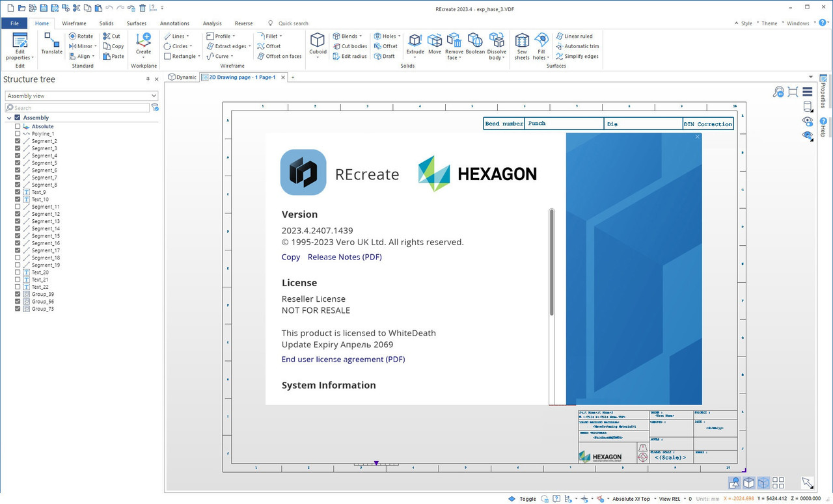Uncheck the Segment_2 checkbox
Image resolution: width=833 pixels, height=504 pixels.
[x=18, y=141]
